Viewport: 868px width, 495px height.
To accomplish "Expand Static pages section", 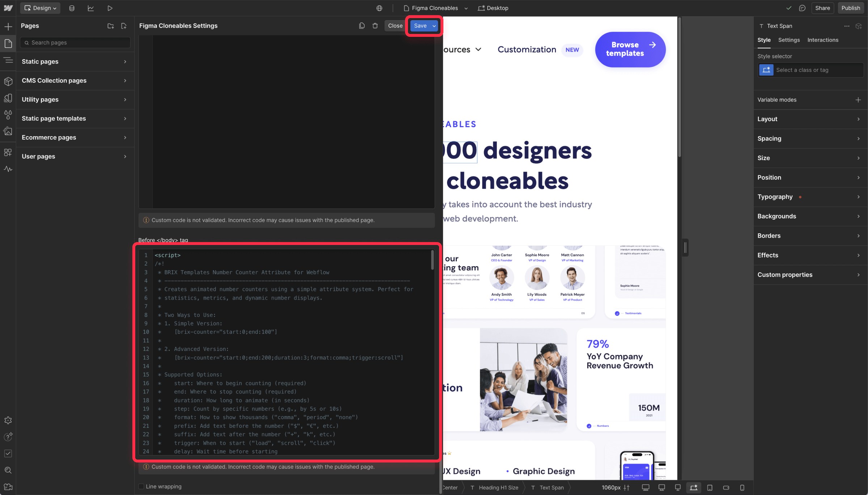I will (75, 61).
